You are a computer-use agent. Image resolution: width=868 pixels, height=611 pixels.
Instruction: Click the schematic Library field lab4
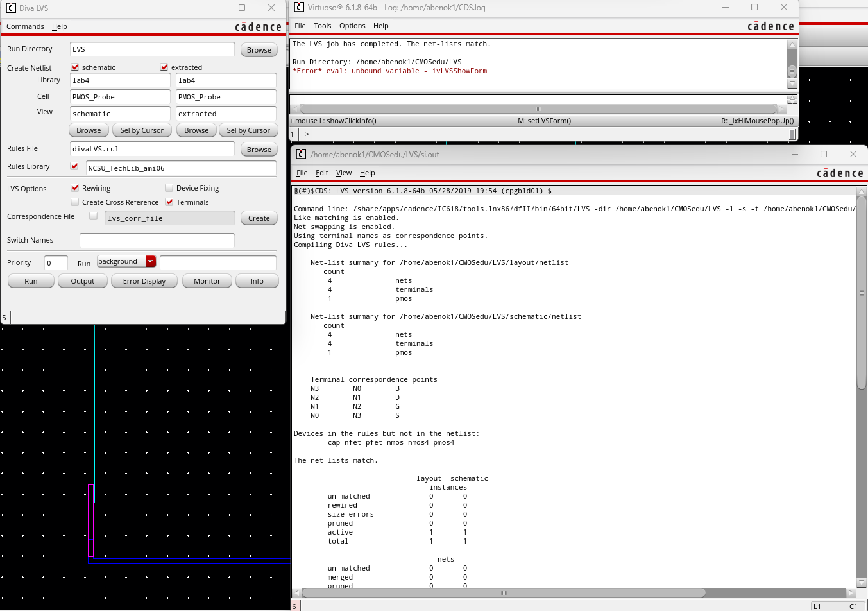coord(120,80)
